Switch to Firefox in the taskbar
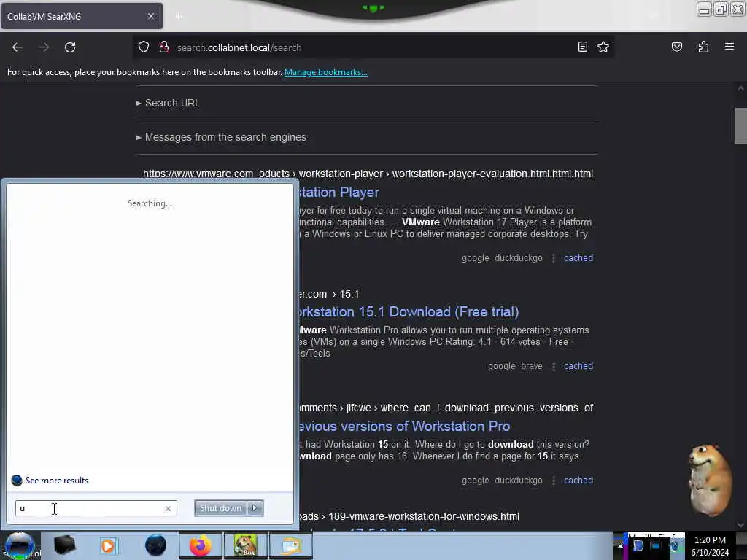 (200, 545)
